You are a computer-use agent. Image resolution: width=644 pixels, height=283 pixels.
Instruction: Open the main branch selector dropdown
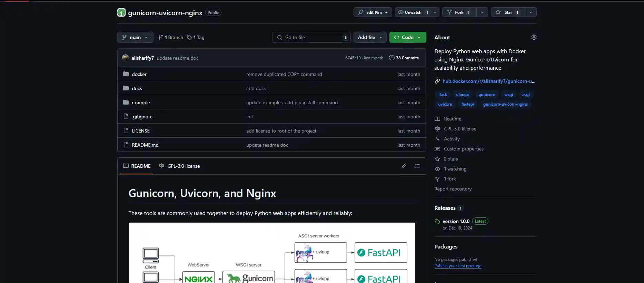pyautogui.click(x=135, y=37)
